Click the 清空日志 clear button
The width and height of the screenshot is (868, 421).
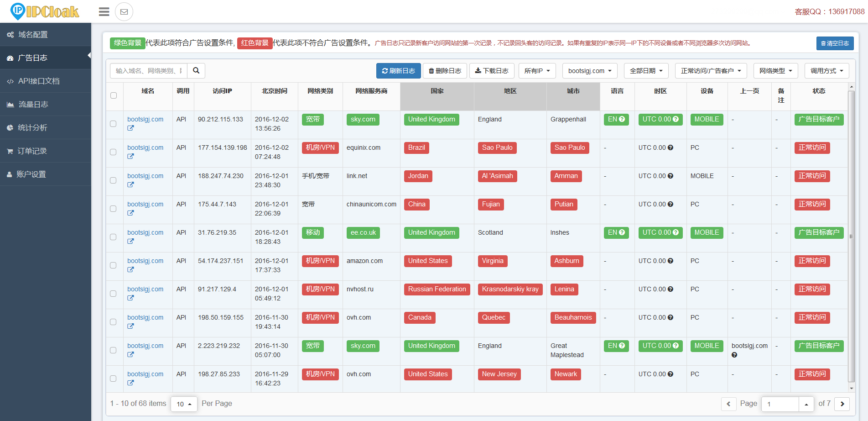[x=835, y=43]
